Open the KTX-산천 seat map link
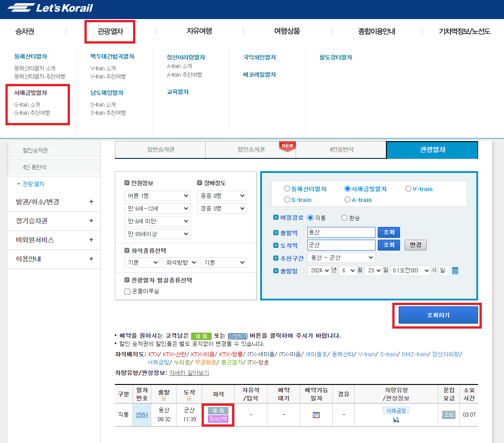The width and height of the screenshot is (504, 443). [174, 354]
